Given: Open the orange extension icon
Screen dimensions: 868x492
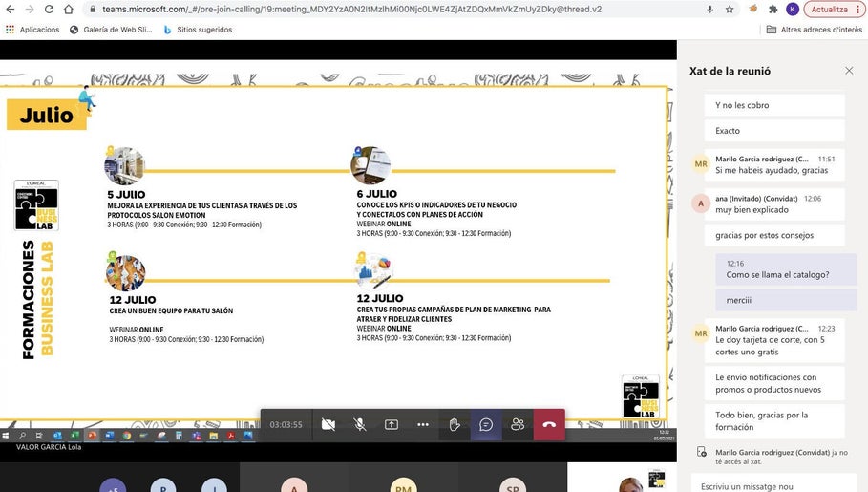Looking at the screenshot, I should coord(752,9).
